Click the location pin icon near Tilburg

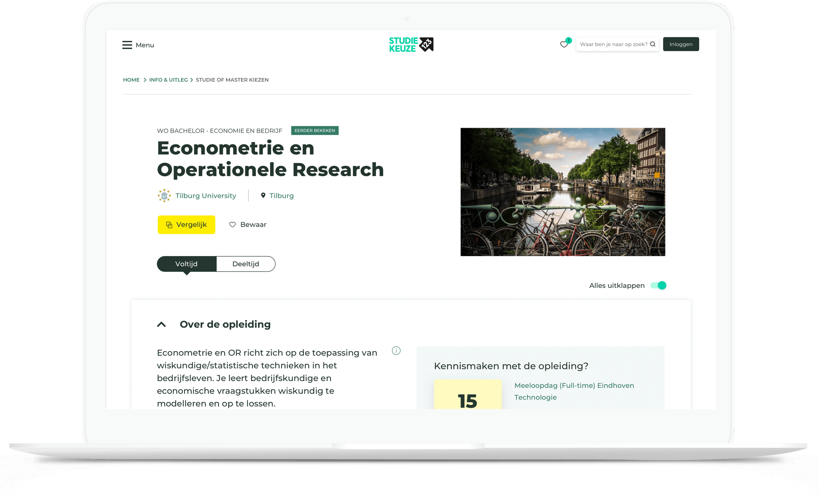coord(263,195)
